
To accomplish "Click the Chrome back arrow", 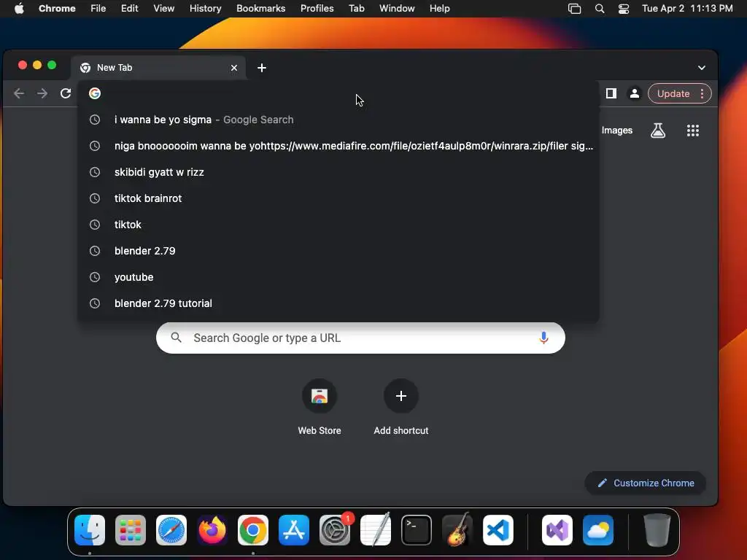I will tap(19, 93).
